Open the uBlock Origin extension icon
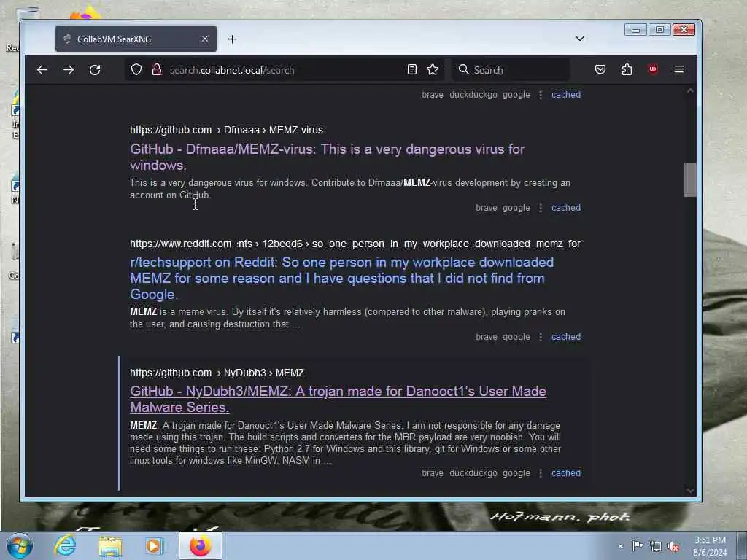Viewport: 747px width, 560px height. tap(653, 69)
